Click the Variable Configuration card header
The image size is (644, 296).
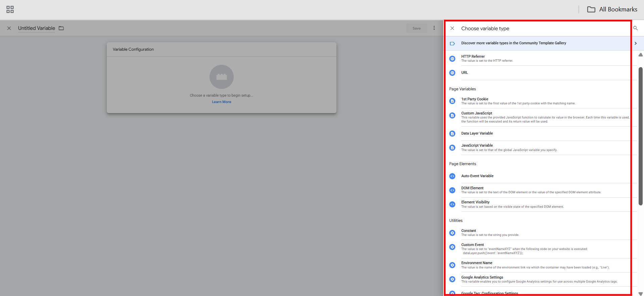pos(222,49)
